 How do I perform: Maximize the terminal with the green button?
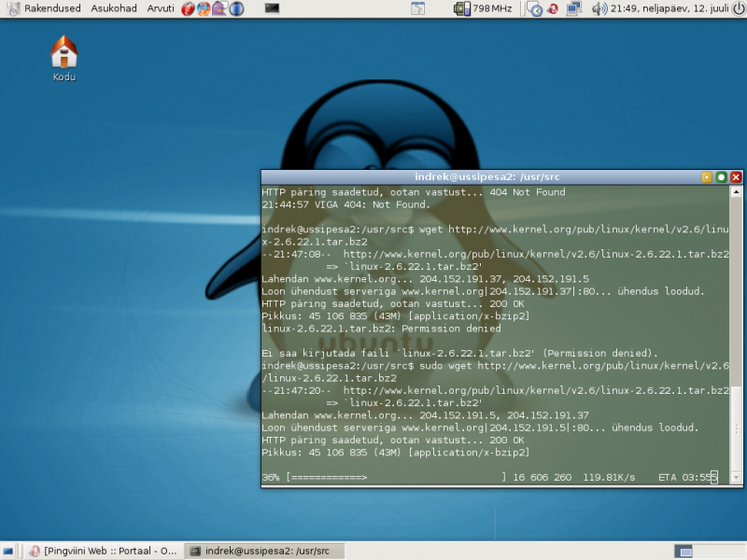tap(721, 177)
